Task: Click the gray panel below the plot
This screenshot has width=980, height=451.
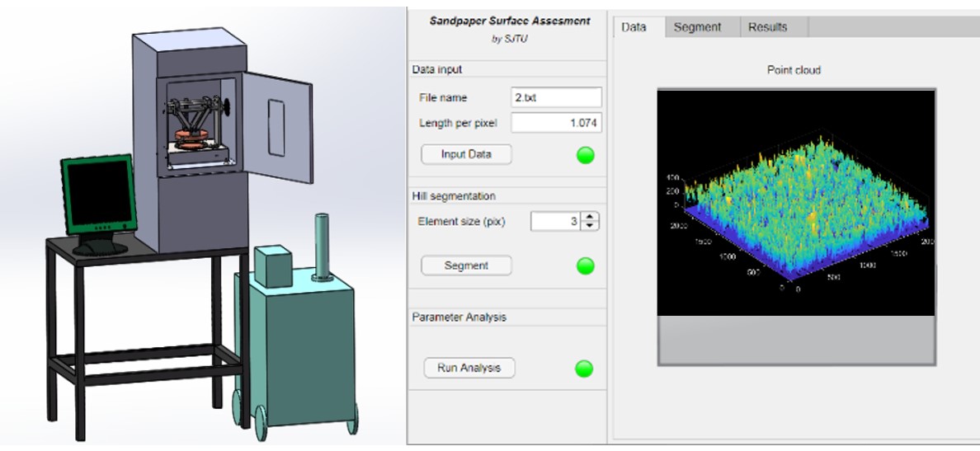Action: tap(796, 340)
